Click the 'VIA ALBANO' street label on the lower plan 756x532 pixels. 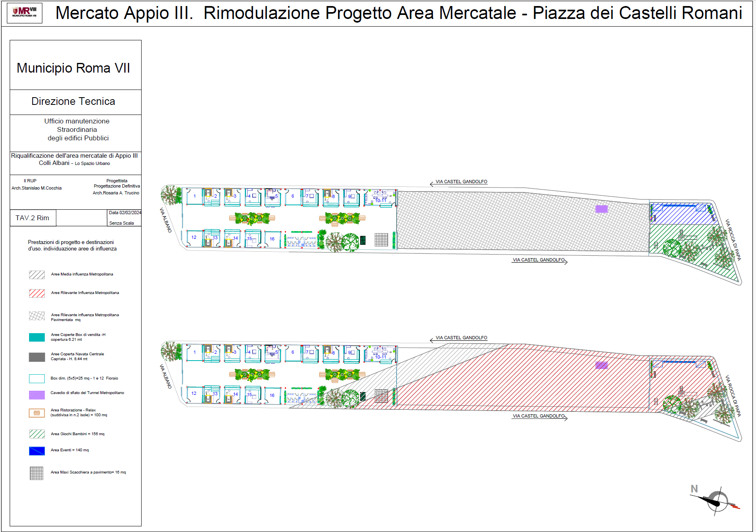pos(166,376)
